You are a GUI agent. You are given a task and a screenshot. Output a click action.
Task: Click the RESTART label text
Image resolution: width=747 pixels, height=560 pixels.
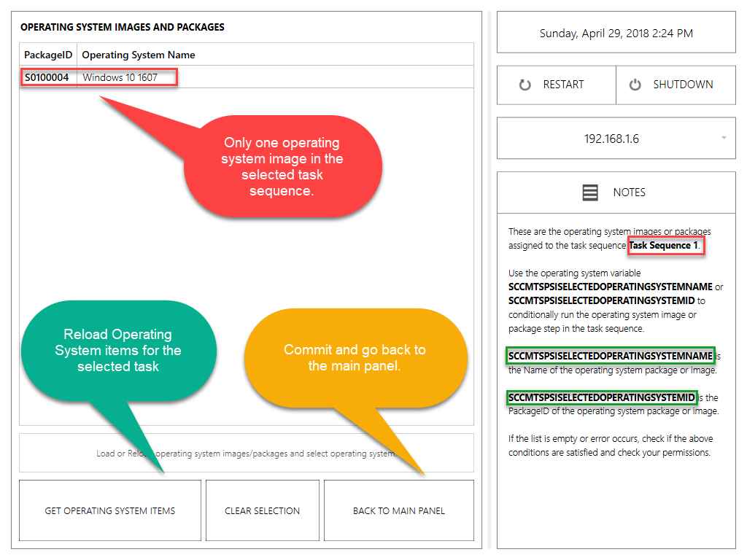(x=563, y=85)
